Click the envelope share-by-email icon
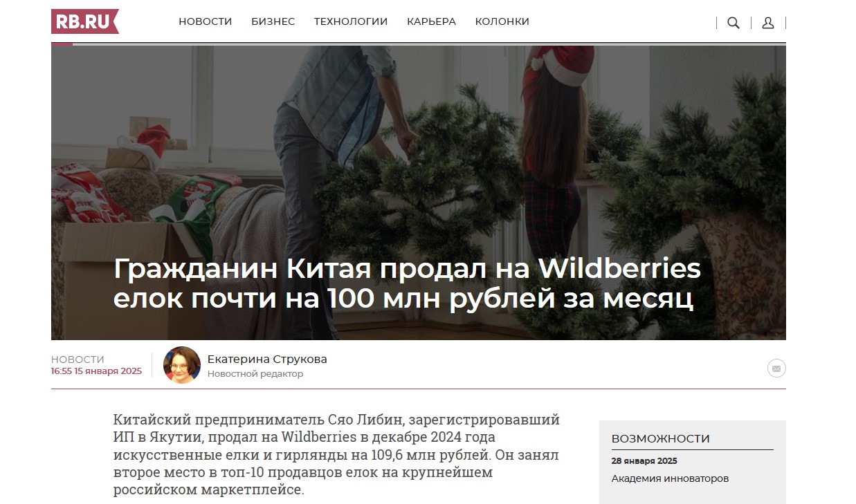 (x=776, y=368)
